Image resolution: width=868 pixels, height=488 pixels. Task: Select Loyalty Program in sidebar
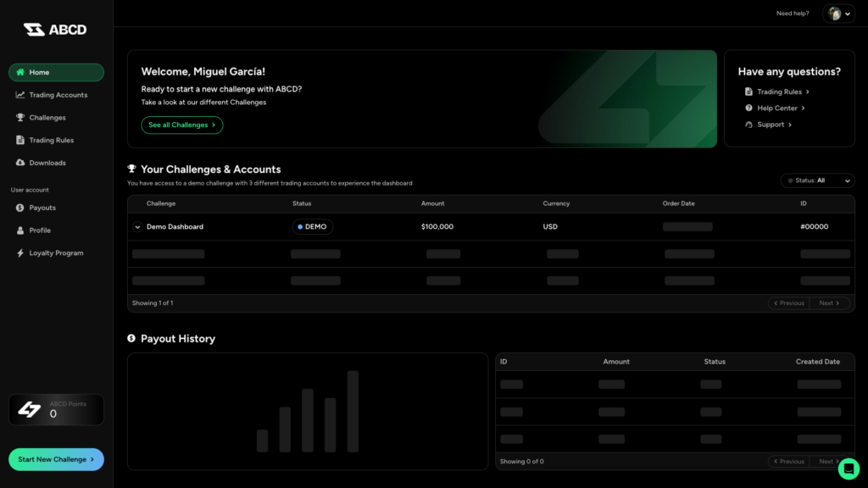tap(56, 253)
